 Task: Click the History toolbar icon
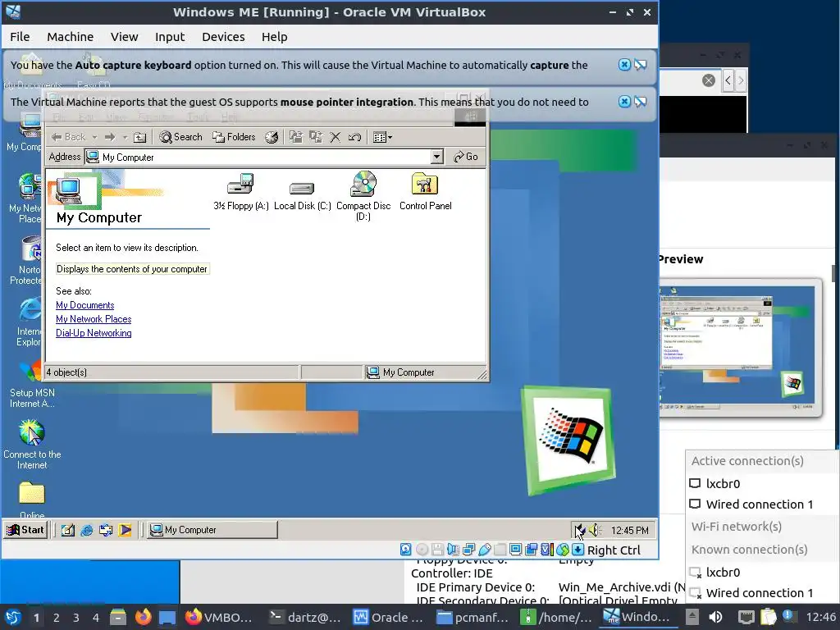[272, 137]
